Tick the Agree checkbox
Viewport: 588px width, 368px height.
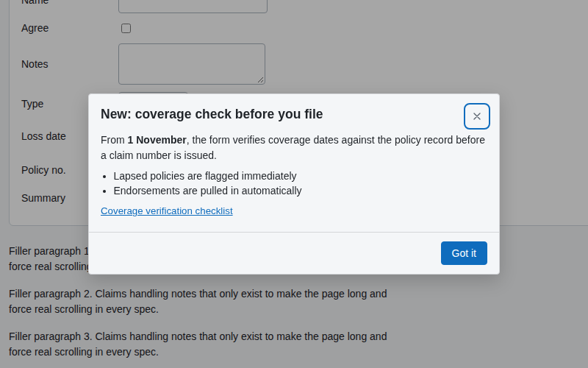tap(126, 28)
